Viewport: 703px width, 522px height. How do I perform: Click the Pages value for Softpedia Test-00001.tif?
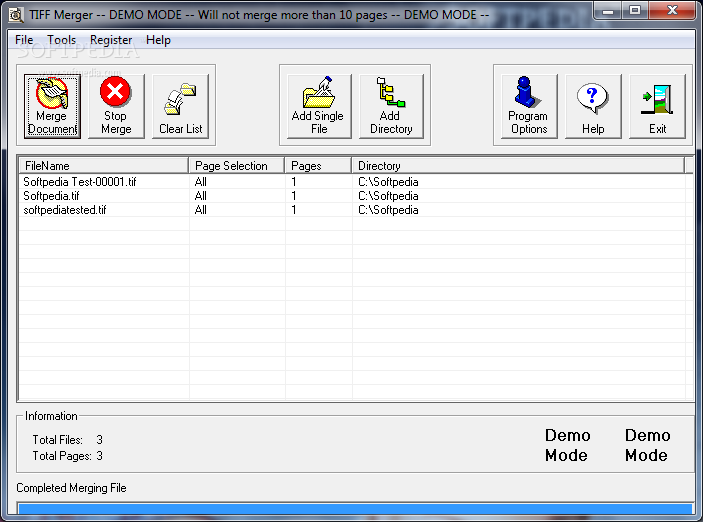(x=294, y=182)
